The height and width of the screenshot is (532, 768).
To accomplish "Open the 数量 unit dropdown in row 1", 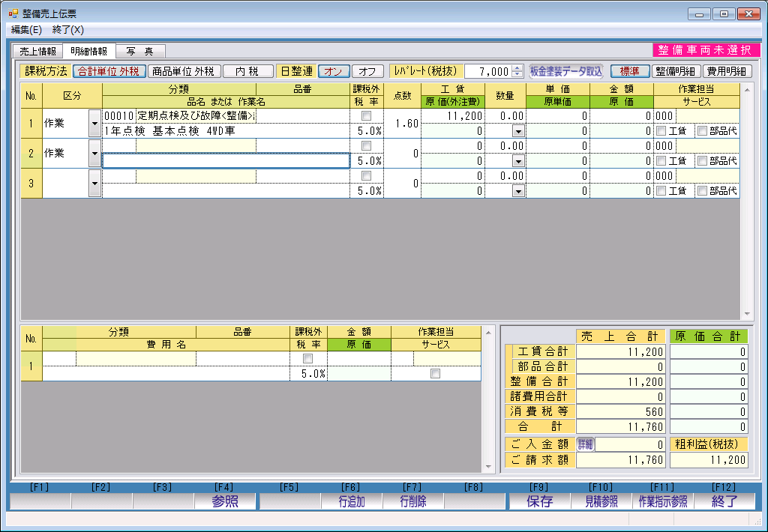I will click(517, 131).
